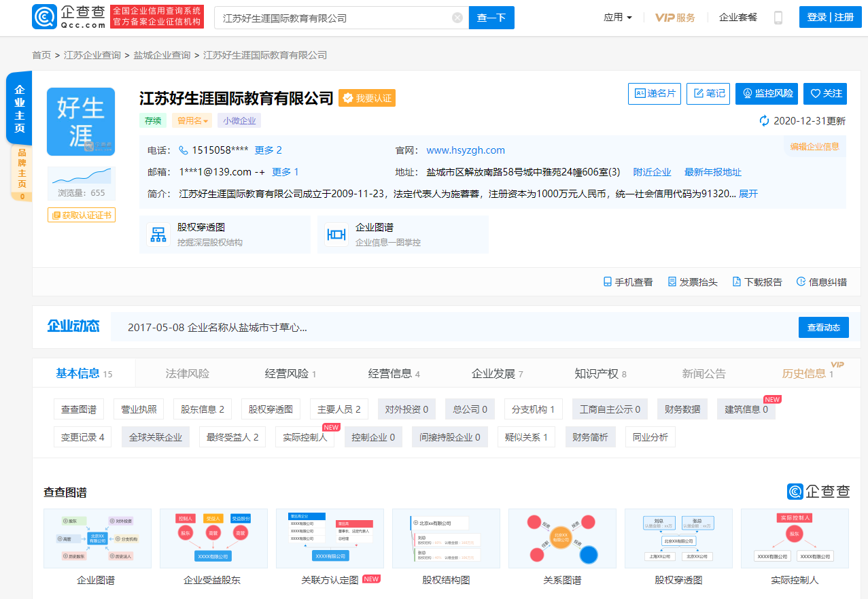Switch to 历史信息 VIP tab
Screen dimensions: 868x599
click(808, 373)
